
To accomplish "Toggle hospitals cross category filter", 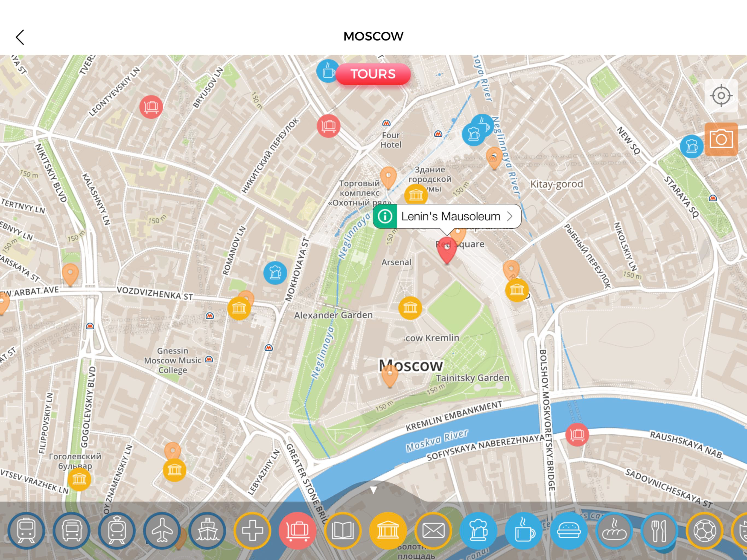I will point(252,530).
